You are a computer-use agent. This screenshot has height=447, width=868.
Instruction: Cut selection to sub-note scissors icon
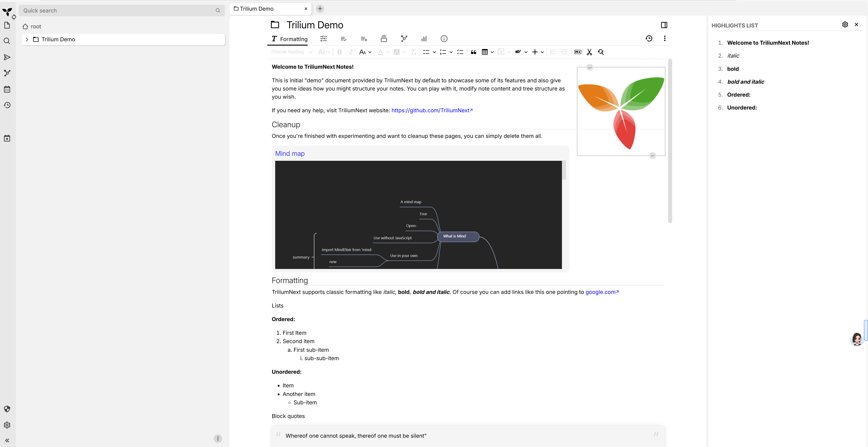click(x=589, y=52)
